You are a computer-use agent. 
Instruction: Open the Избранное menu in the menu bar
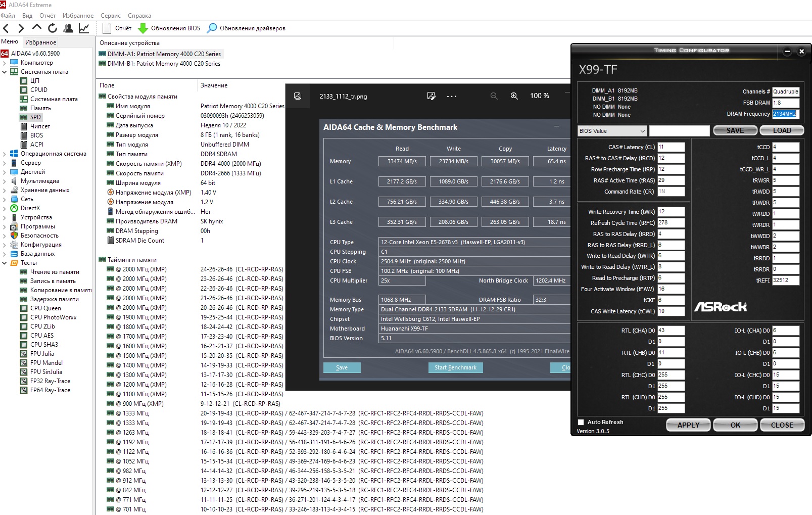(78, 16)
